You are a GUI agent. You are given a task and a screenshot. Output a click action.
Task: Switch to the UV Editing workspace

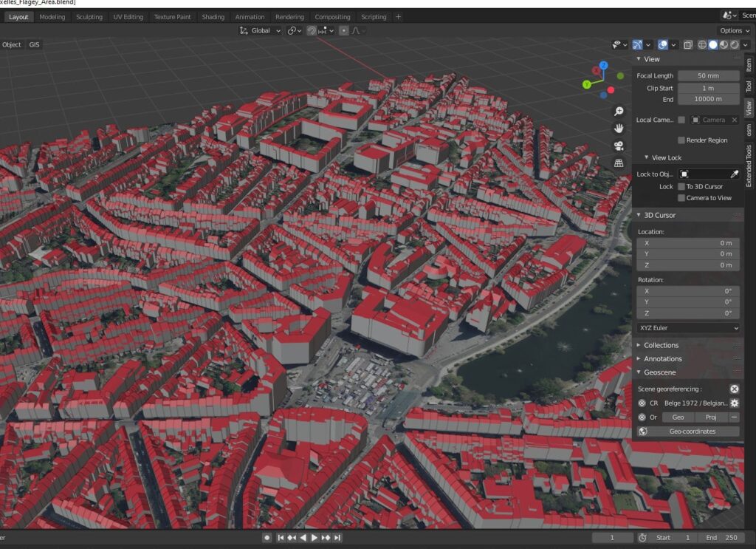tap(128, 16)
